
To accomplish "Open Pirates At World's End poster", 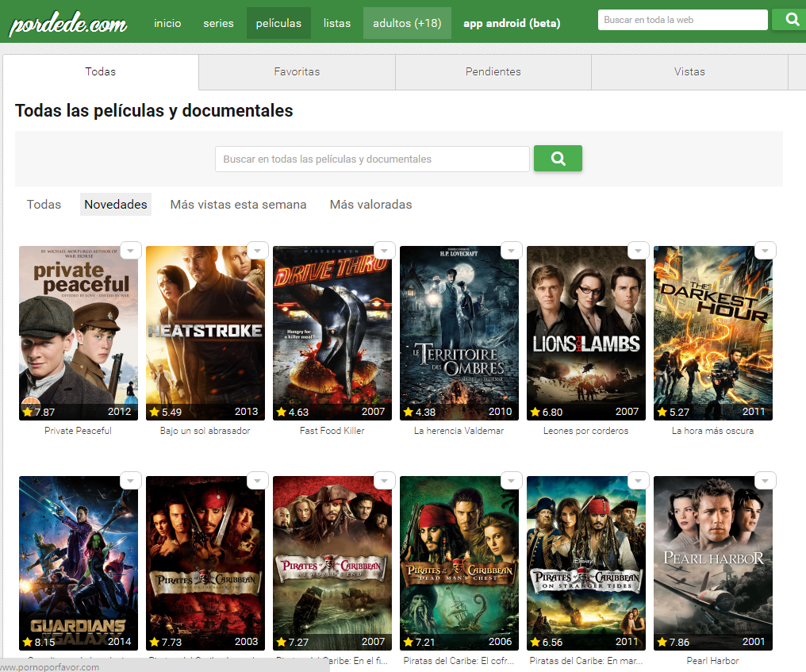I will coord(332,563).
